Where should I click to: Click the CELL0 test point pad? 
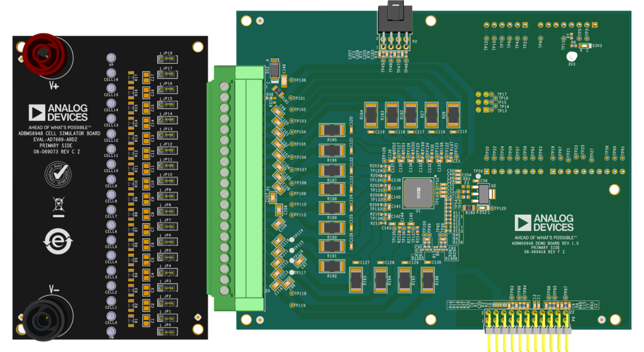pyautogui.click(x=111, y=316)
